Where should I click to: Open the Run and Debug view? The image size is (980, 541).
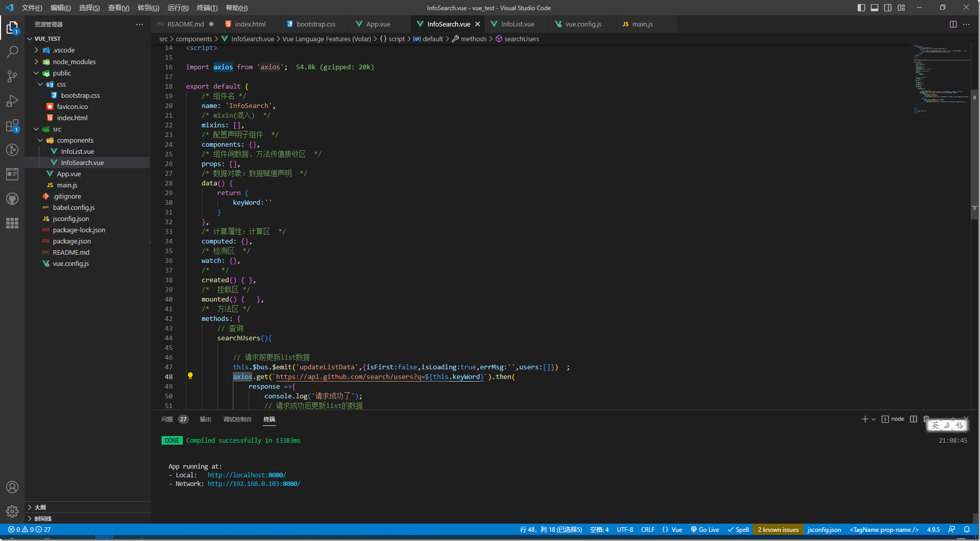tap(12, 101)
